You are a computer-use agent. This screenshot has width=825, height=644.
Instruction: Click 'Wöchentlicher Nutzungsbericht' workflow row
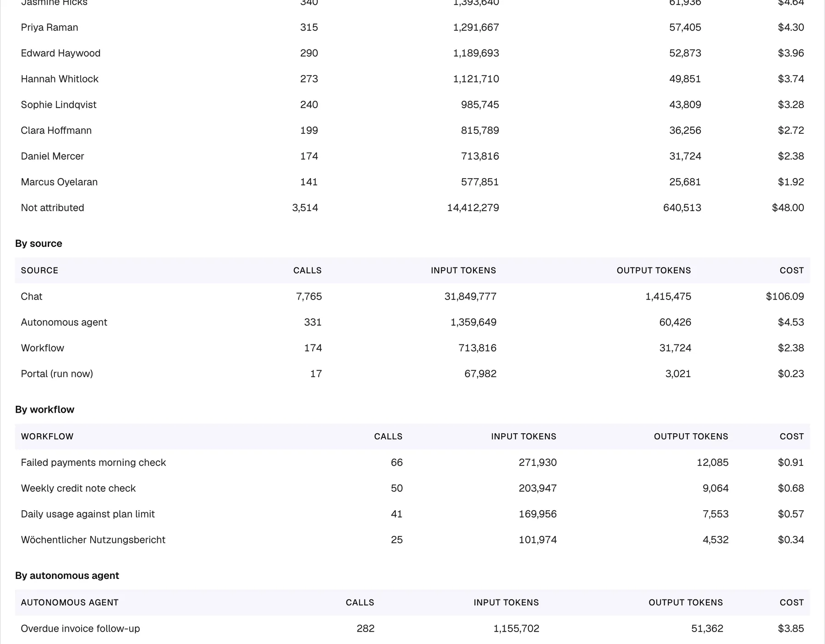(412, 540)
